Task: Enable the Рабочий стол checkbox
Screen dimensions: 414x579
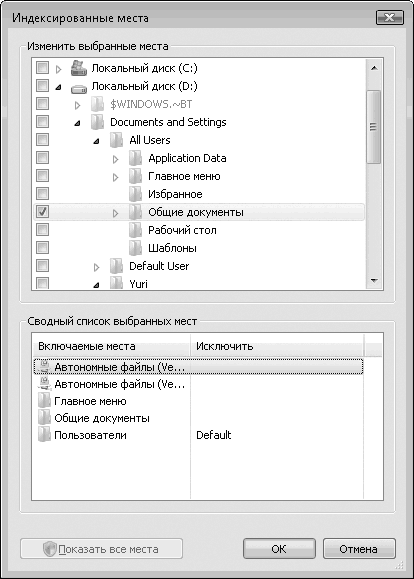Action: coord(42,230)
